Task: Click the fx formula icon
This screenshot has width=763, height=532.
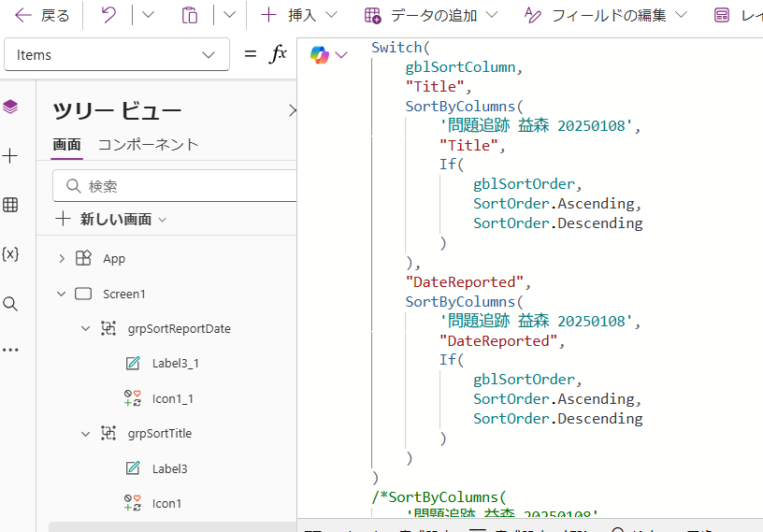Action: tap(278, 53)
